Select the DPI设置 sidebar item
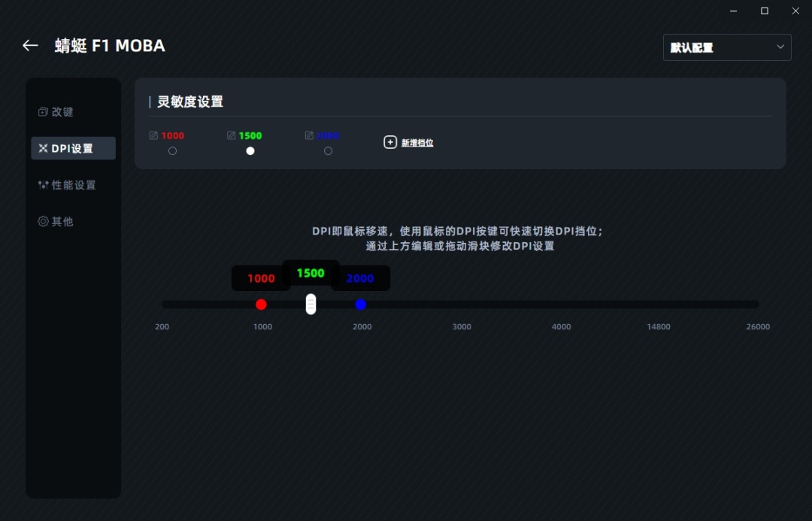The height and width of the screenshot is (521, 812). tap(73, 148)
